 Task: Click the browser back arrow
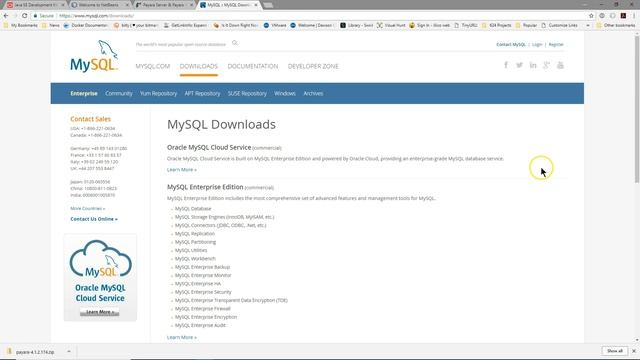(x=6, y=16)
